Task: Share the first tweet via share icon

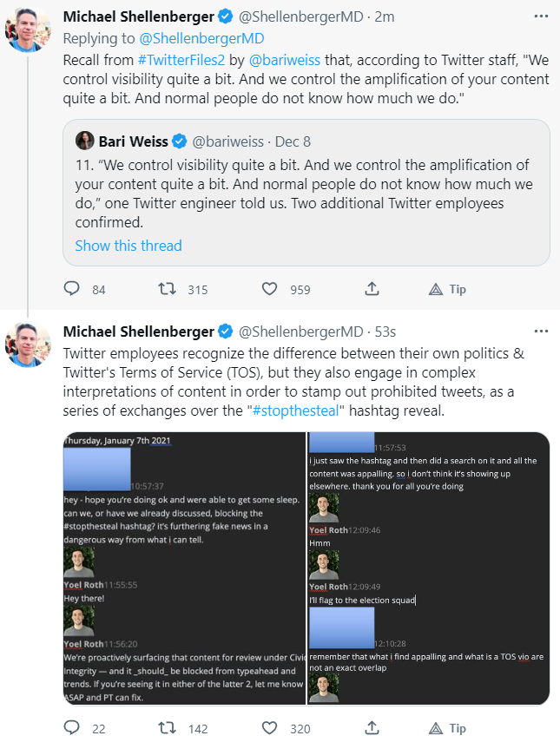Action: [371, 289]
